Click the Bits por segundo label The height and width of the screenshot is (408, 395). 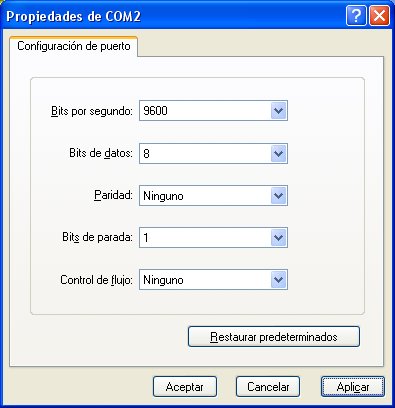pyautogui.click(x=92, y=111)
